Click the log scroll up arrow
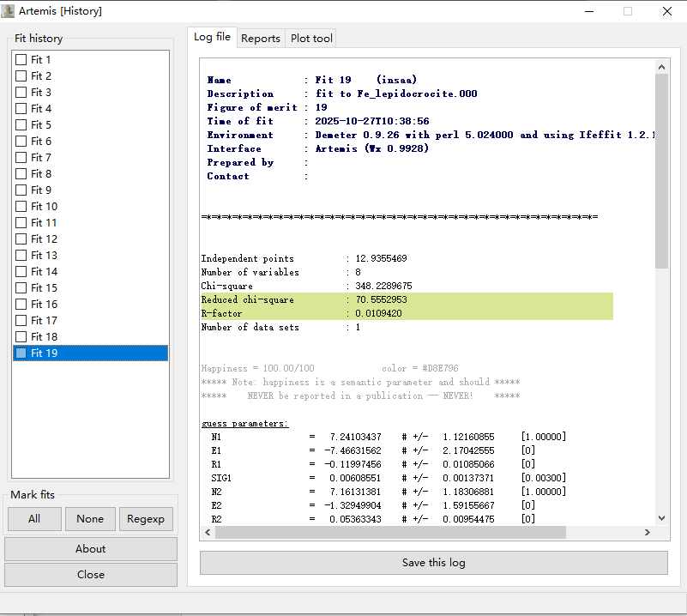 (x=661, y=67)
